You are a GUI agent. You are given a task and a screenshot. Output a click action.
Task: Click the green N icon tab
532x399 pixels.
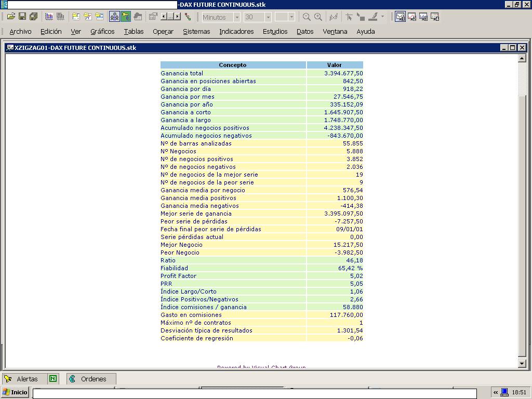pyautogui.click(x=53, y=378)
